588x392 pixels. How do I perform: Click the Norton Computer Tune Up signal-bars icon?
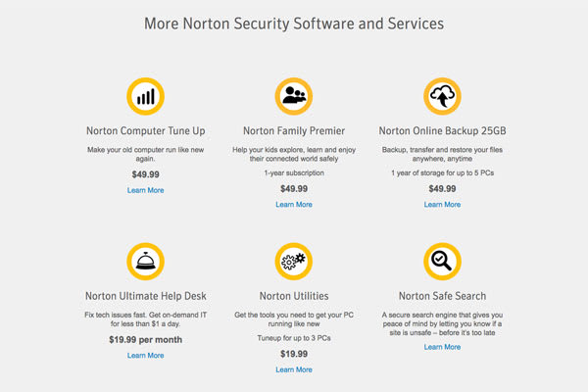[145, 95]
